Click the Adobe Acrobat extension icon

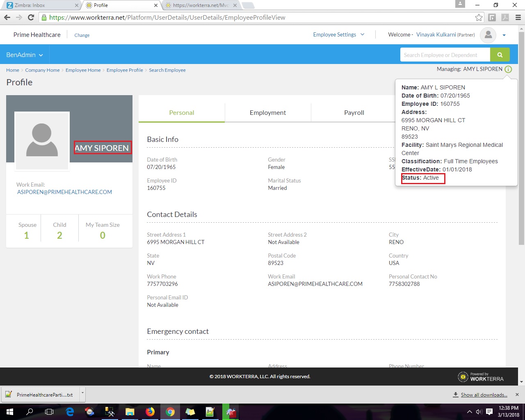(505, 17)
